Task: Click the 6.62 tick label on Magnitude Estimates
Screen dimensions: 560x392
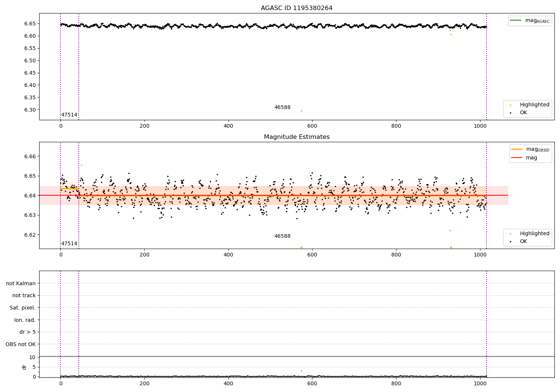Action: (x=30, y=235)
